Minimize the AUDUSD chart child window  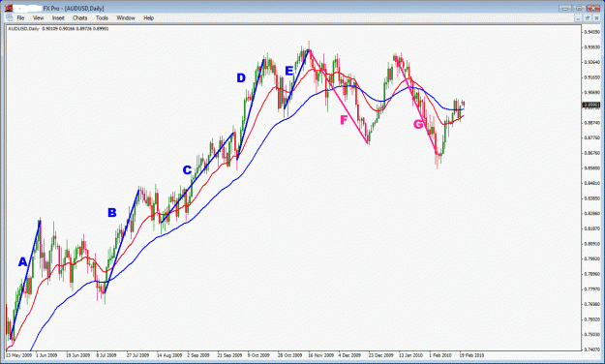(578, 18)
